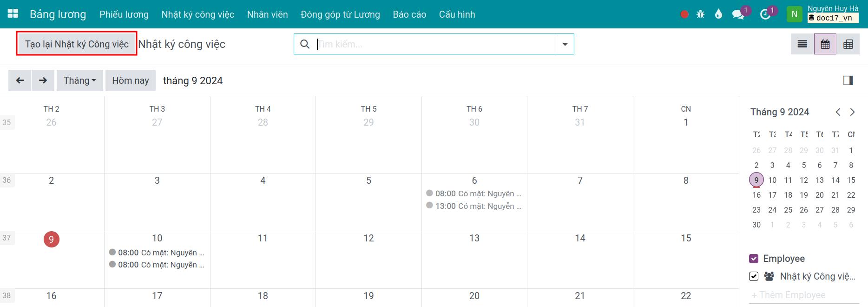The height and width of the screenshot is (307, 868).
Task: Open the debug bug icon menu
Action: (x=701, y=14)
